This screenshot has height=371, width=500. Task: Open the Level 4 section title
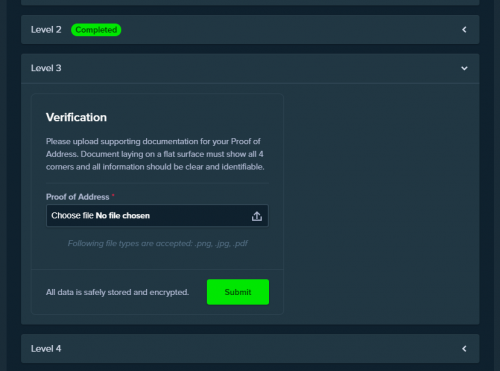[46, 349]
